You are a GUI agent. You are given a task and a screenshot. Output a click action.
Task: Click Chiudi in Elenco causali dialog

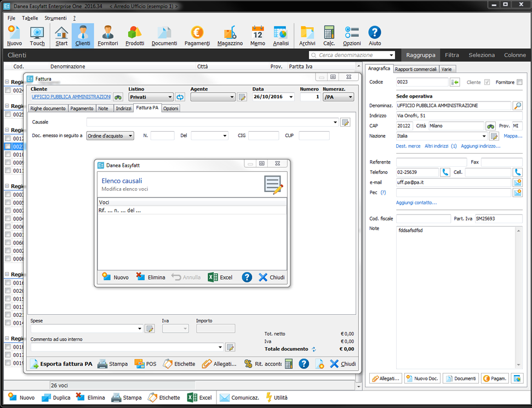271,277
